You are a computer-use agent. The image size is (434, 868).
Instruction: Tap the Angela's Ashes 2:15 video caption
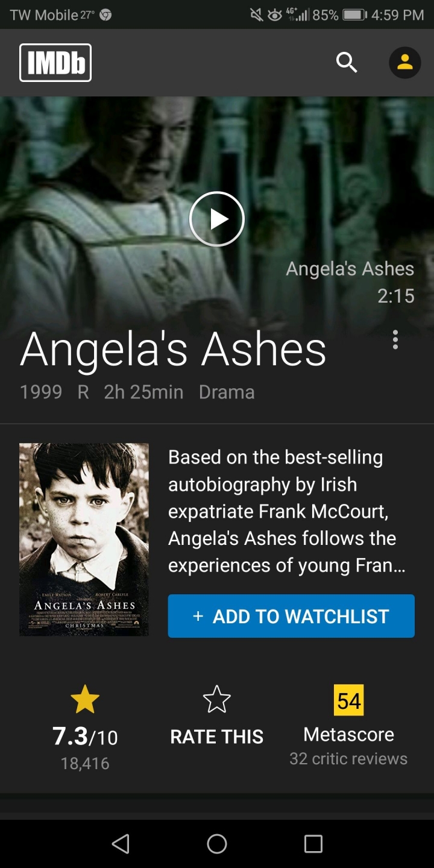point(350,282)
